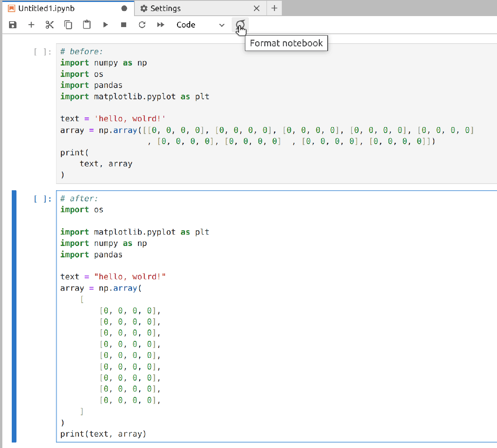Restart the kernel
Screen dimensions: 497x448
tap(142, 24)
